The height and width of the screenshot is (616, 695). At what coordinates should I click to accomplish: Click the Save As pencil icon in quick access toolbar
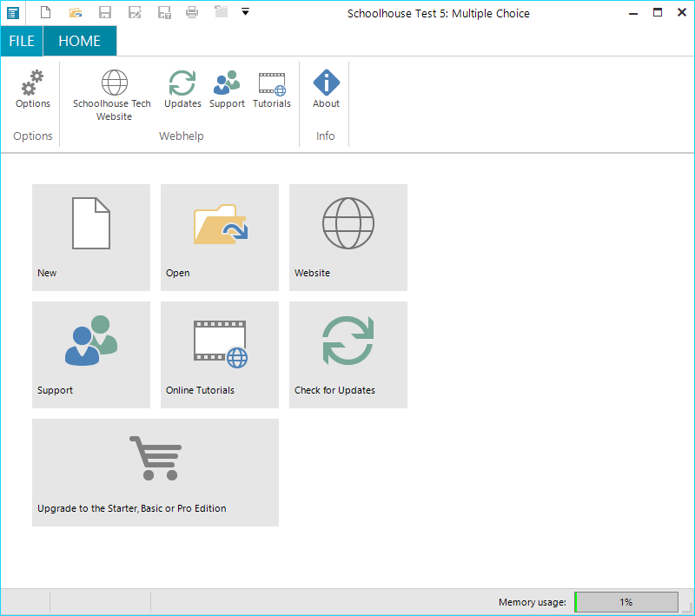[x=135, y=12]
